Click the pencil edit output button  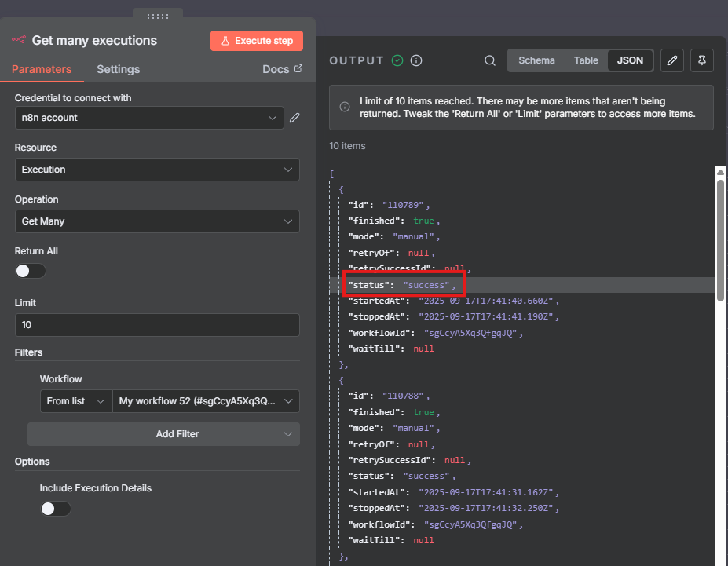(x=671, y=60)
